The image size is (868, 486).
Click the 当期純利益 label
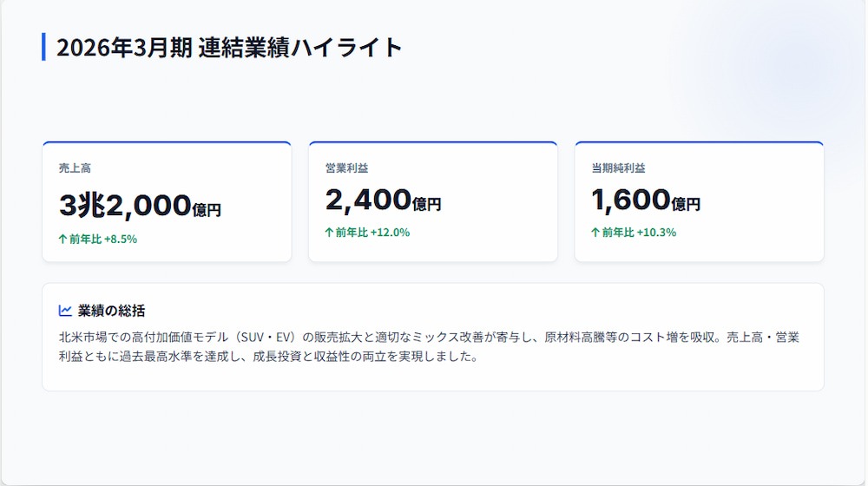coord(618,167)
